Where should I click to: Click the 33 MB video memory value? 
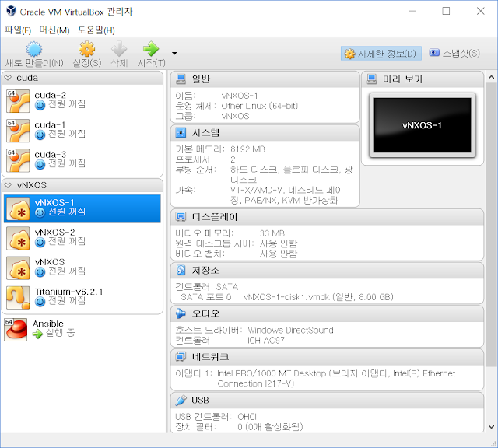point(272,233)
